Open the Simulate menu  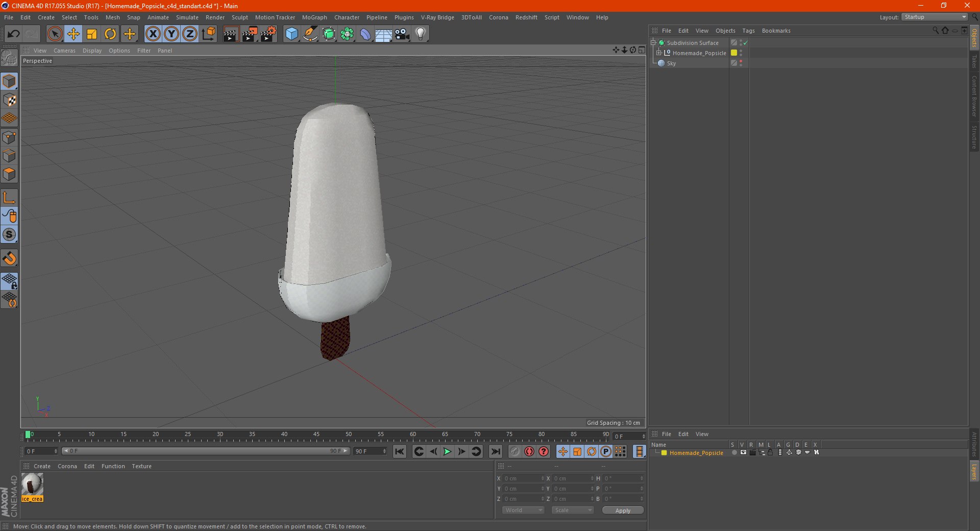[x=187, y=17]
